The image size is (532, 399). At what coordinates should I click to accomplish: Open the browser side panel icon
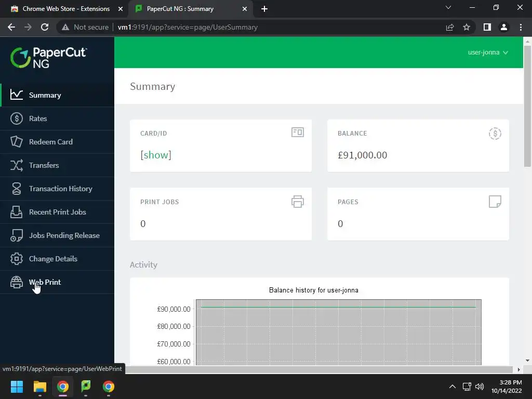(487, 27)
